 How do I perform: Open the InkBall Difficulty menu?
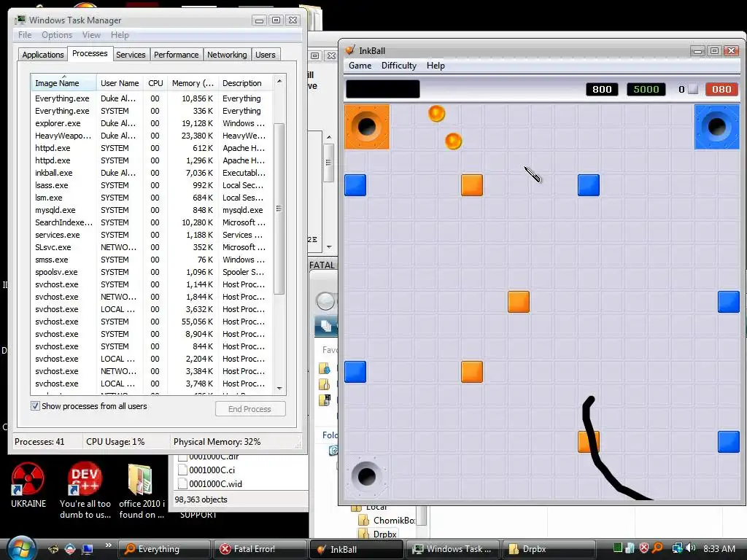(x=399, y=66)
